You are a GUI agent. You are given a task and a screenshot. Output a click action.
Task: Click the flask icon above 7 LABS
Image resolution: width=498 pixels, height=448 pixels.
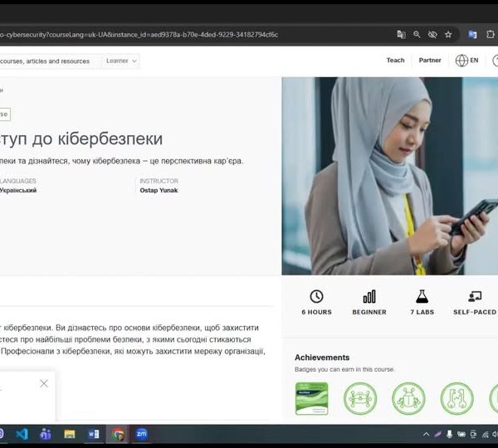point(422,296)
